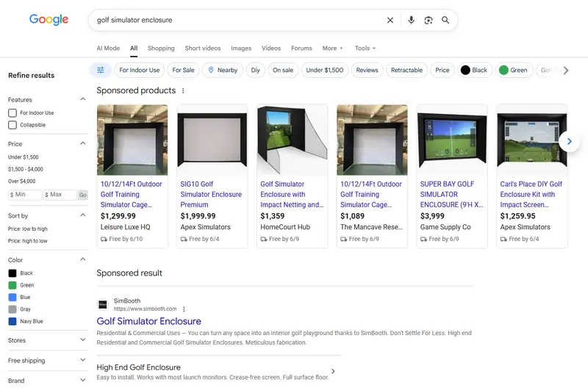The width and height of the screenshot is (588, 388).
Task: Expand the Free shipping filter
Action: pos(83,360)
